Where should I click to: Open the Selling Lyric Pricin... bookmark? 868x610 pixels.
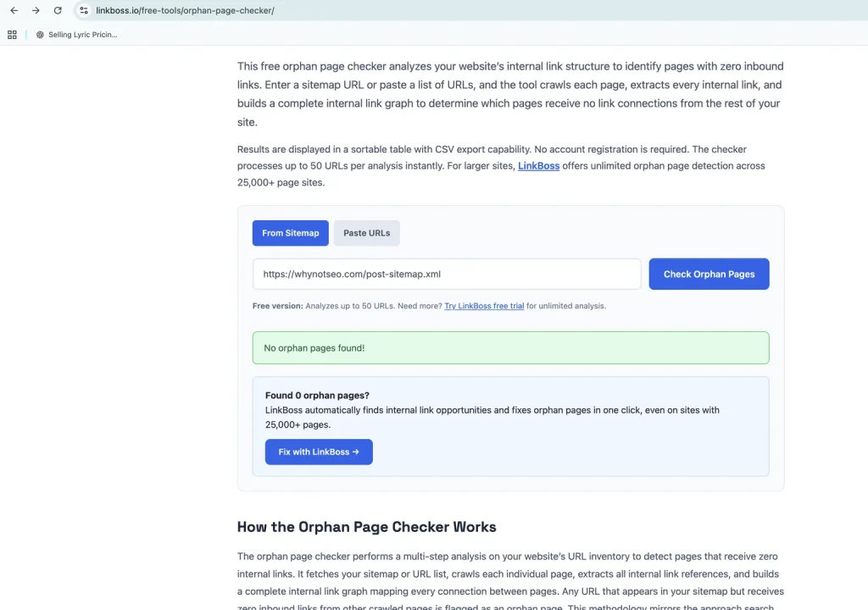pos(76,35)
